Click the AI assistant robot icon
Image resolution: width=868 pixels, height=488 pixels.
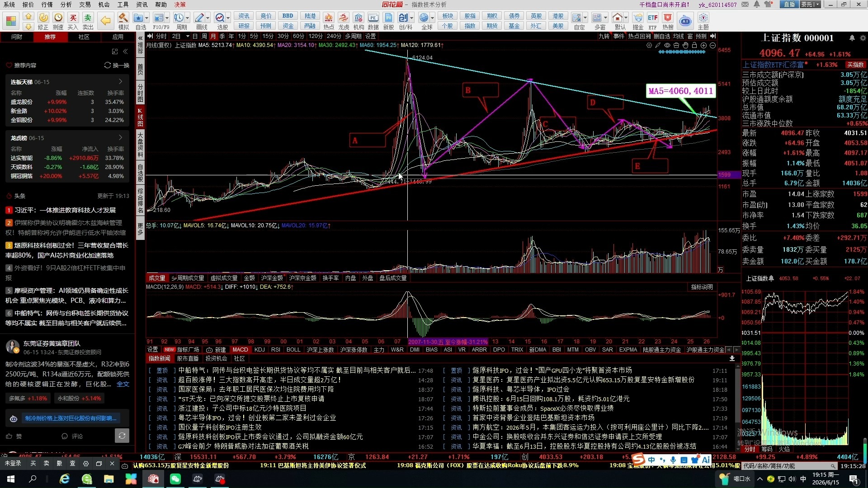(x=685, y=21)
